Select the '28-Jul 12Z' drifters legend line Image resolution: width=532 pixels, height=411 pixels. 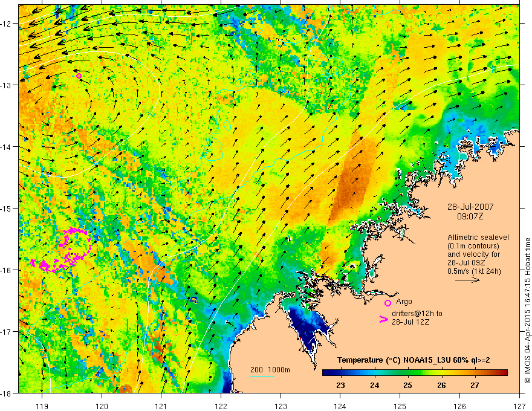[x=410, y=322]
